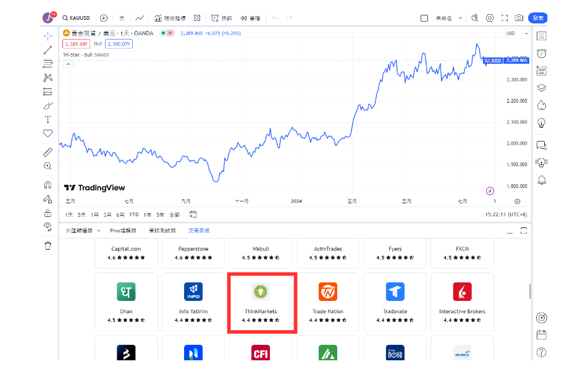Open the calendar icon in right sidebar
Viewport: 588px width, 372px height.
tap(541, 335)
